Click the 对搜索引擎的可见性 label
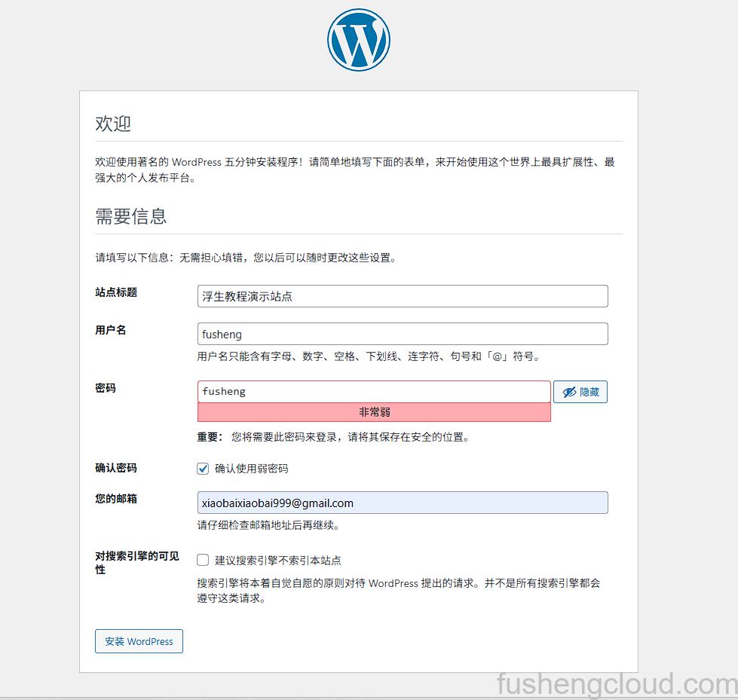This screenshot has height=700, width=738. [x=137, y=563]
